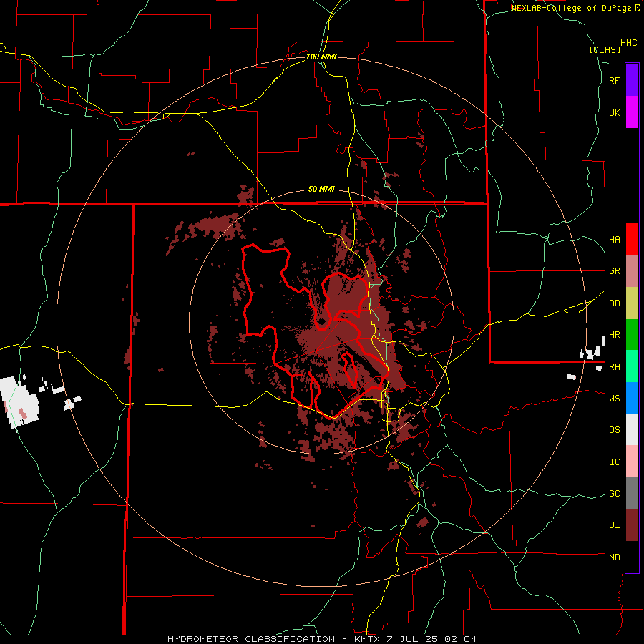Image resolution: width=644 pixels, height=644 pixels.
Task: Click the pink GR legend color swatch
Action: coord(632,271)
